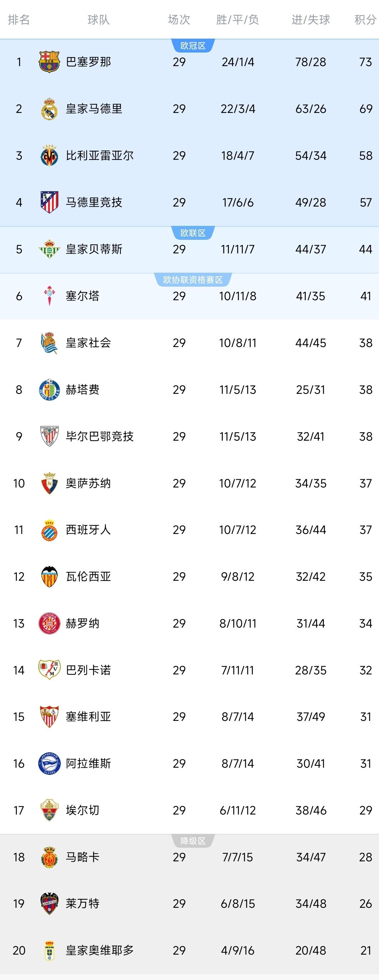Click the Real Madrid crest icon
The image size is (379, 980).
[x=49, y=109]
